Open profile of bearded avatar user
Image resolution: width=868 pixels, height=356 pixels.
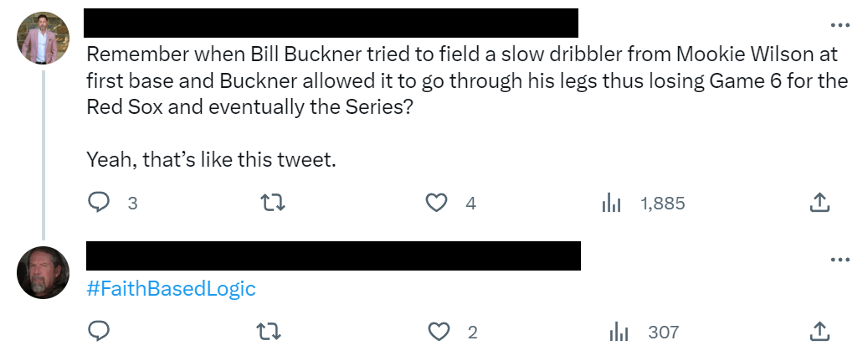click(x=43, y=273)
